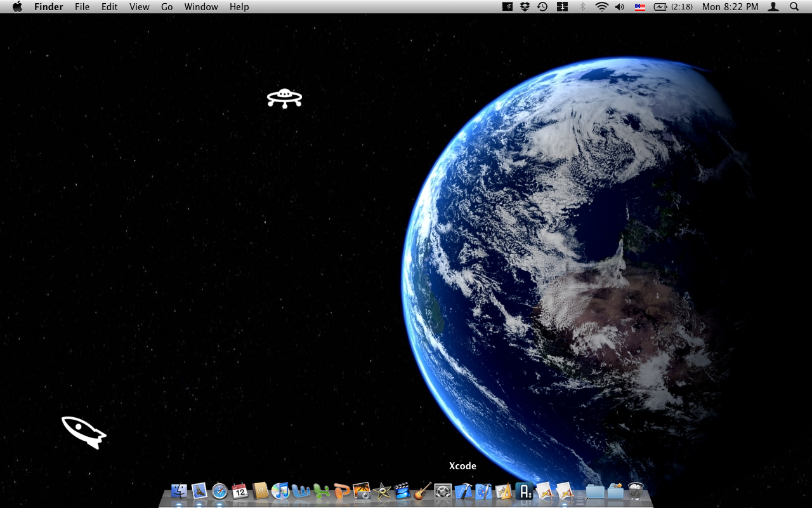
Task: Click the battery status (2:18) indicator
Action: pyautogui.click(x=673, y=7)
